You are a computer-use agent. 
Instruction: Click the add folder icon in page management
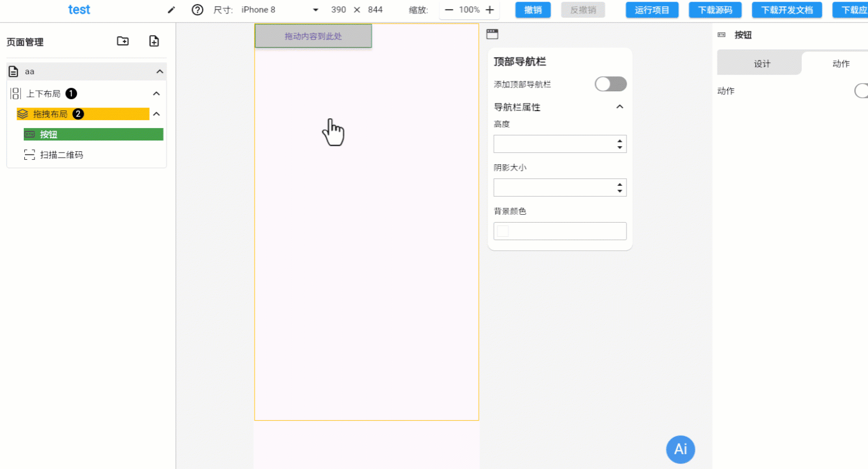click(x=123, y=41)
